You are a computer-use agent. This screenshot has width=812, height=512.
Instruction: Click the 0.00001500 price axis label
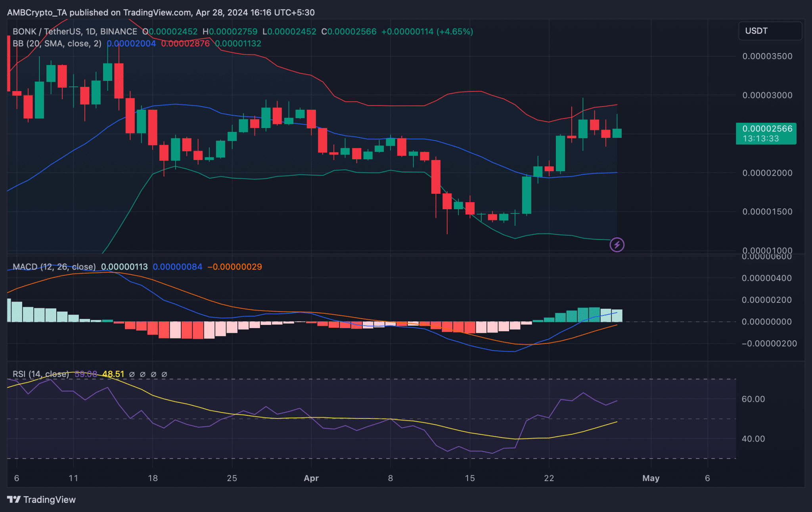pos(767,212)
